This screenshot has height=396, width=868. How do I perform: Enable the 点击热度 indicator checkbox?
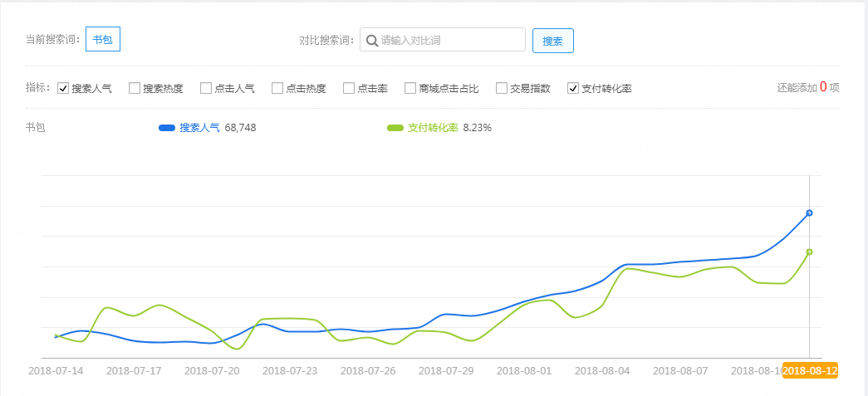(x=277, y=88)
